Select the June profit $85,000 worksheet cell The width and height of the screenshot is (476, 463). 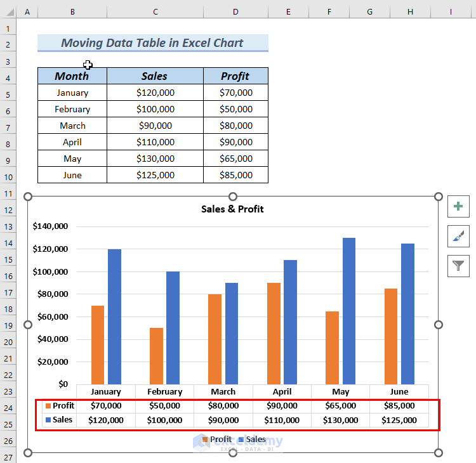click(x=235, y=175)
